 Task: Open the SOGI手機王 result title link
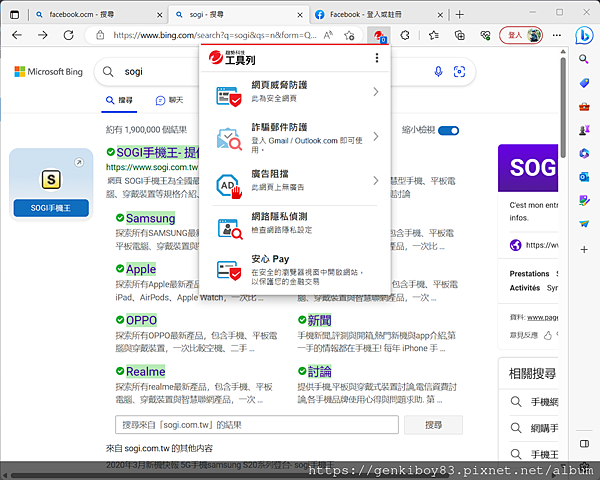(158, 153)
